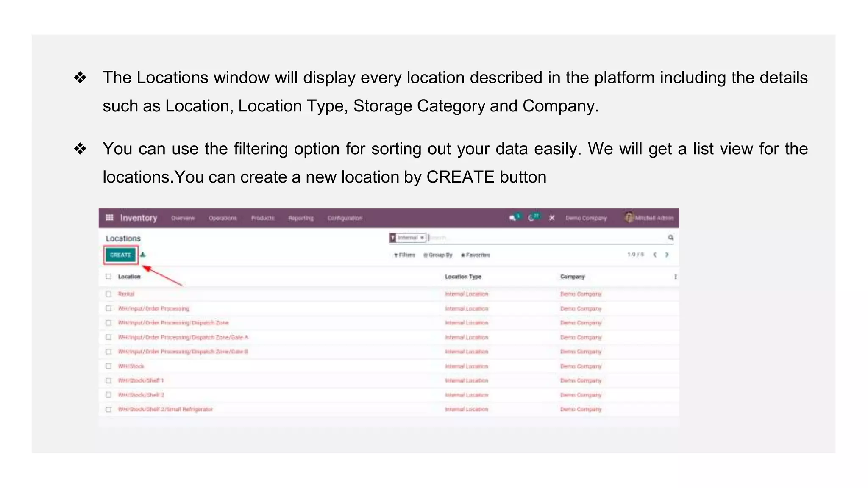
Task: Click Demo Company cell in WH/Stock row
Action: (x=581, y=366)
